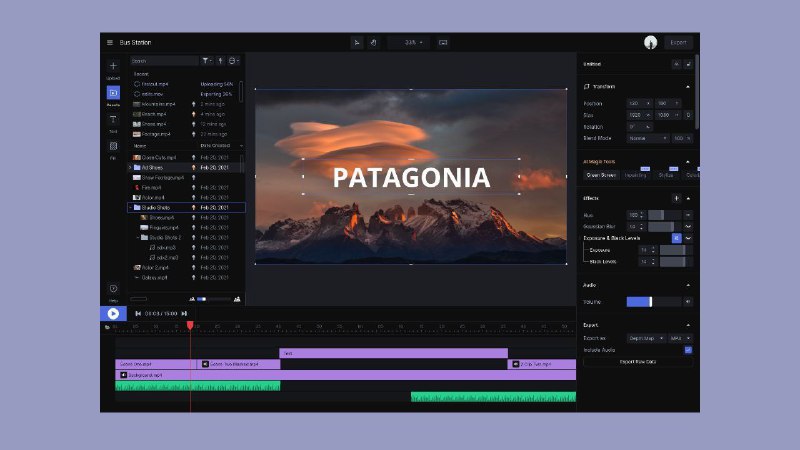Click the Export button in header
Screen dimensions: 800x450
point(678,42)
